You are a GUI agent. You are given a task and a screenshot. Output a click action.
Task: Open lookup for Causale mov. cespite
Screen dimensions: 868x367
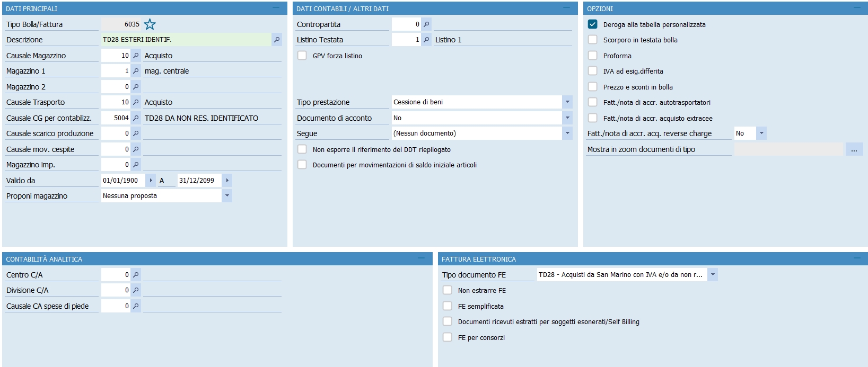click(x=136, y=149)
